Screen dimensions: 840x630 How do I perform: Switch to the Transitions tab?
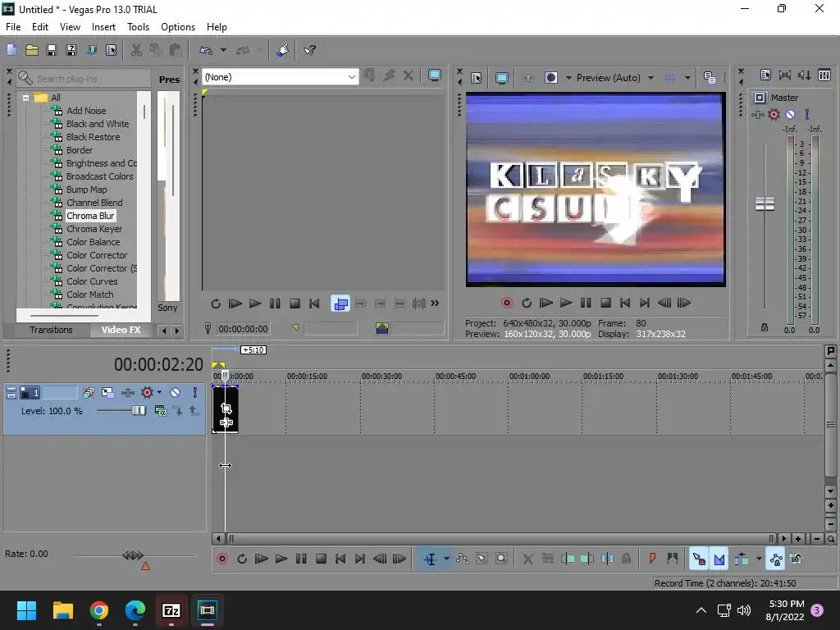(x=51, y=330)
